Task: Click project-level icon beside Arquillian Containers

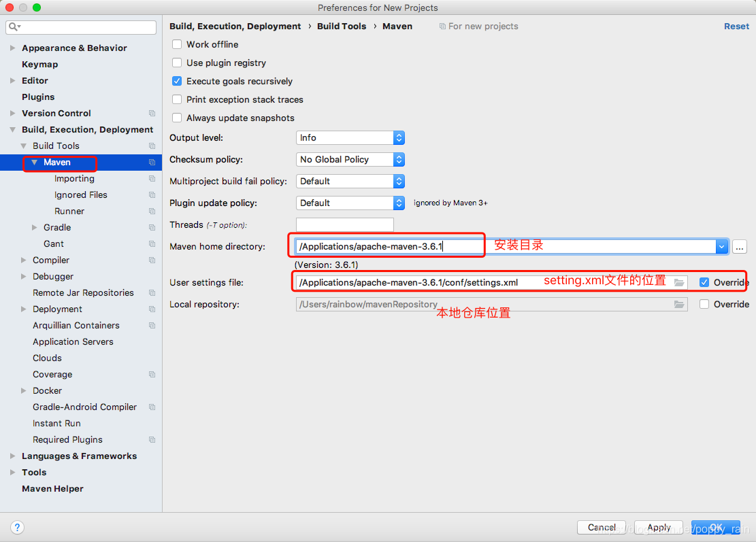Action: 152,326
